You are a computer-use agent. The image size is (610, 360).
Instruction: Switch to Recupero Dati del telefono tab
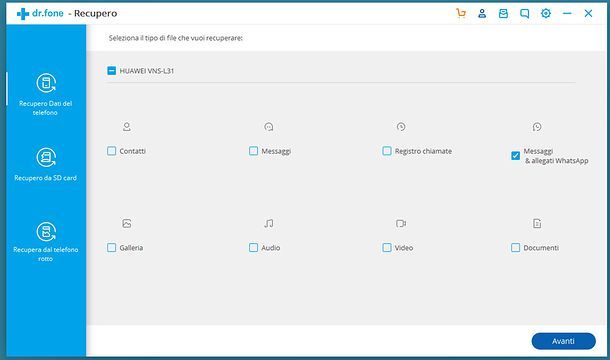point(46,95)
